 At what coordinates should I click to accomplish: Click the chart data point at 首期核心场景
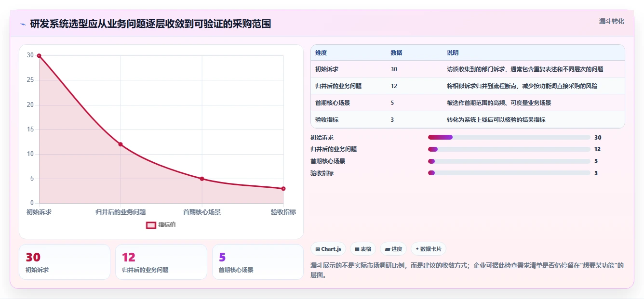tap(202, 179)
